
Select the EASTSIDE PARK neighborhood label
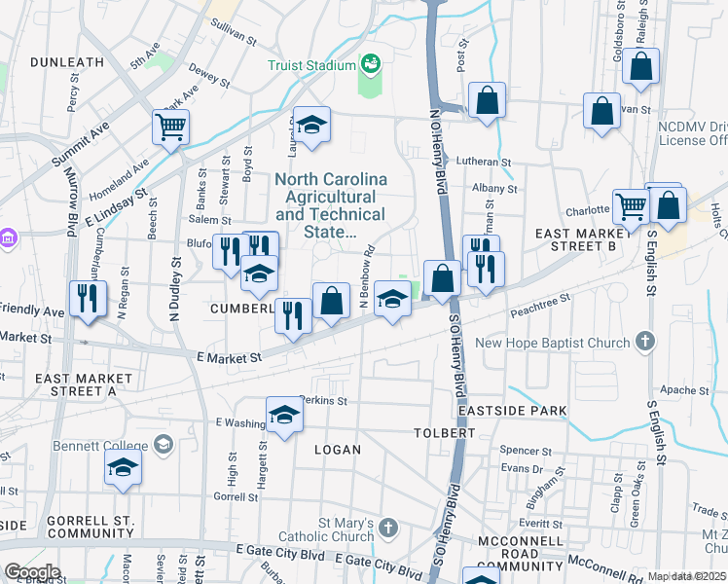tap(513, 411)
